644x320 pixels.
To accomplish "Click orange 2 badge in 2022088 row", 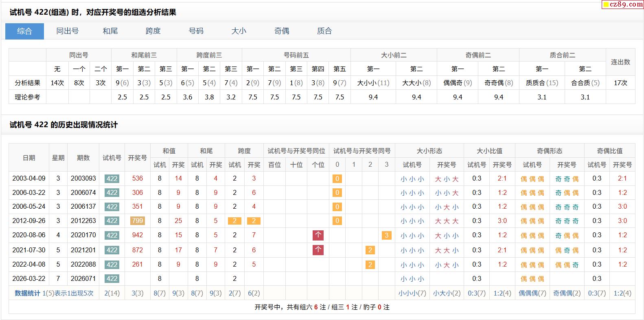I will [370, 265].
